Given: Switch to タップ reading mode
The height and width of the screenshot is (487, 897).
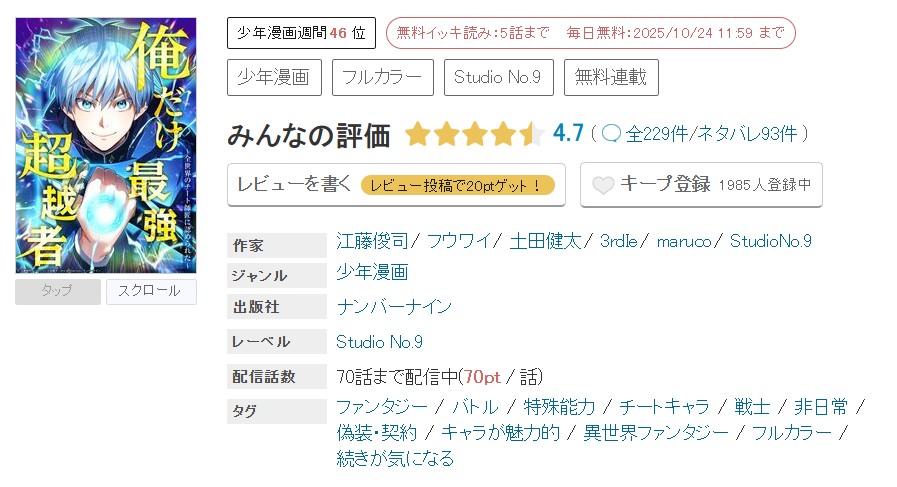Looking at the screenshot, I should point(58,291).
